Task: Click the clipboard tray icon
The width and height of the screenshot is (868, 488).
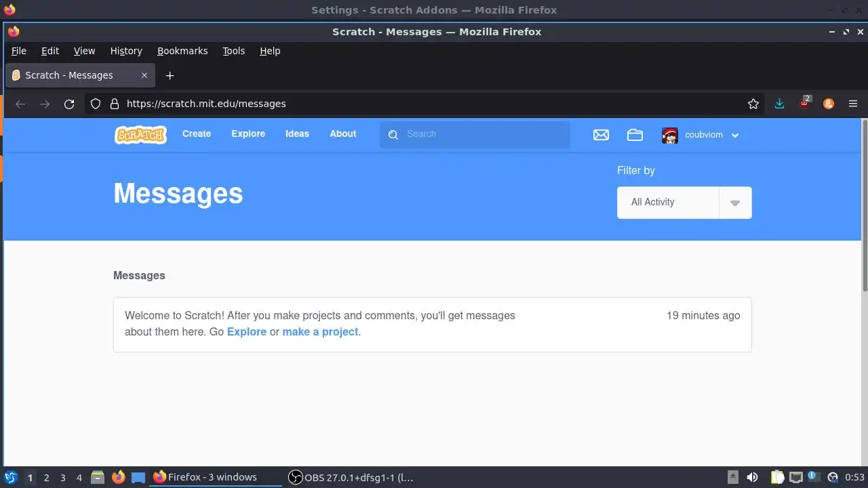Action: (x=777, y=477)
